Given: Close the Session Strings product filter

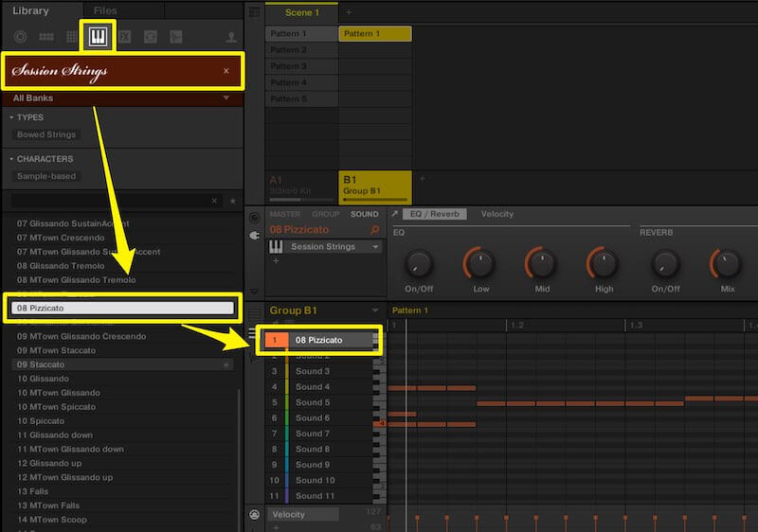Looking at the screenshot, I should pos(226,70).
